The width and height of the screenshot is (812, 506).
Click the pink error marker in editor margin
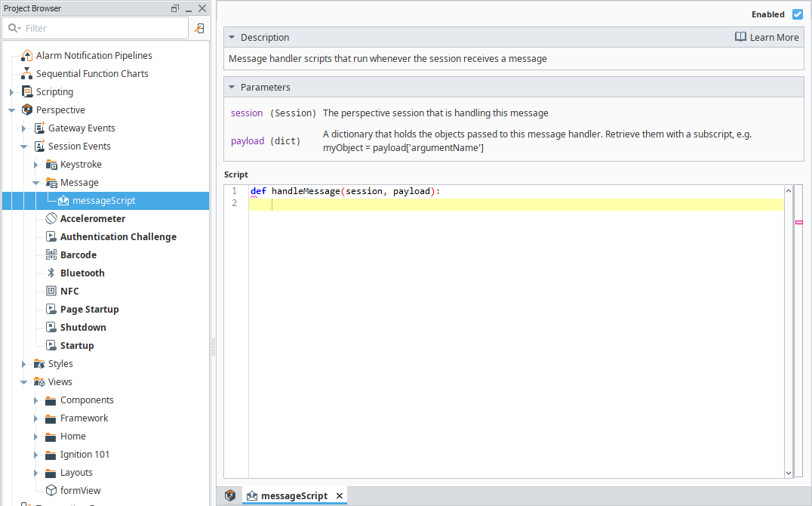coord(799,222)
